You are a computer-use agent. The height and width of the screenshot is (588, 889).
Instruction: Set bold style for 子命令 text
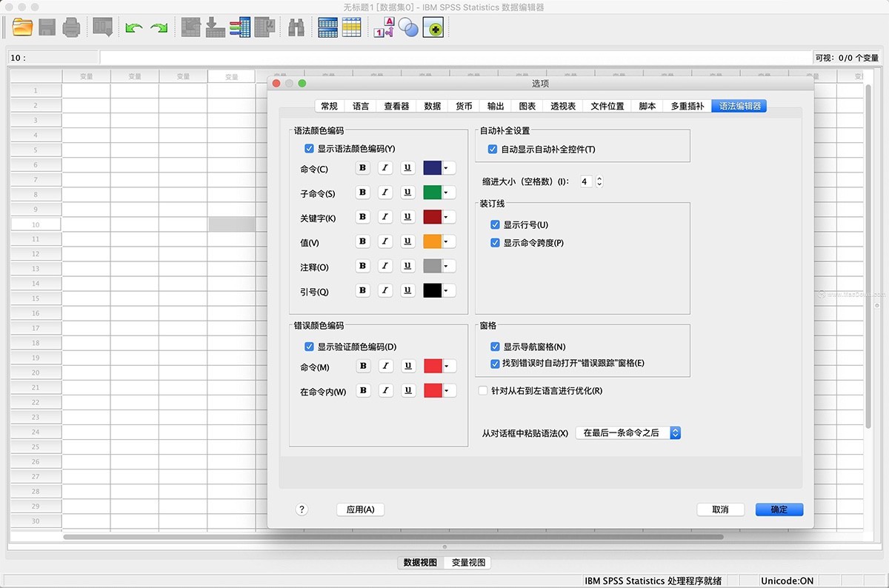pos(362,192)
